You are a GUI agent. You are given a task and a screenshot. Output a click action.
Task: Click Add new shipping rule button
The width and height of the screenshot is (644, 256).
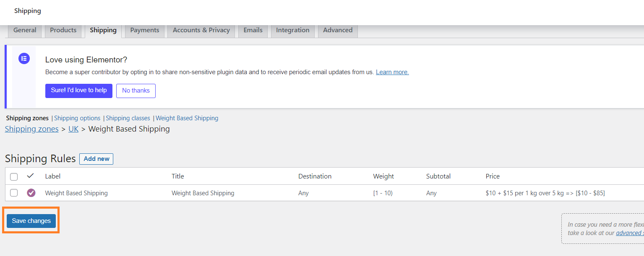96,159
